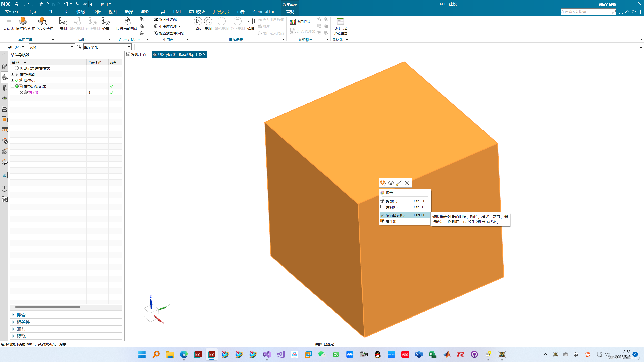This screenshot has height=362, width=644.
Task: Open 应用模块 in the 知识融合 group
Action: point(300,22)
